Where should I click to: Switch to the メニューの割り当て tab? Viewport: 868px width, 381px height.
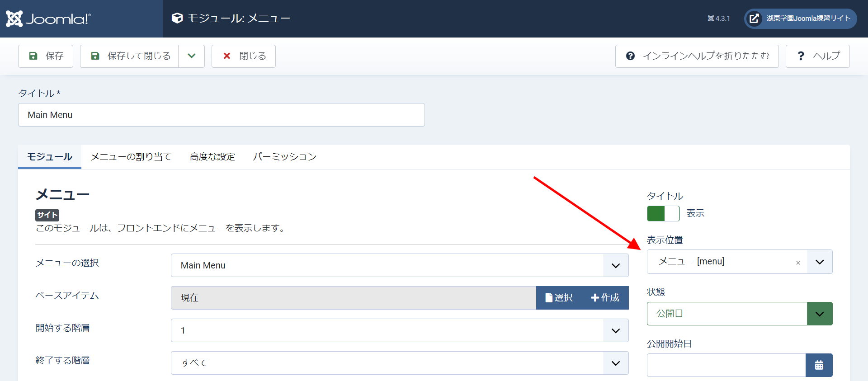pyautogui.click(x=131, y=157)
